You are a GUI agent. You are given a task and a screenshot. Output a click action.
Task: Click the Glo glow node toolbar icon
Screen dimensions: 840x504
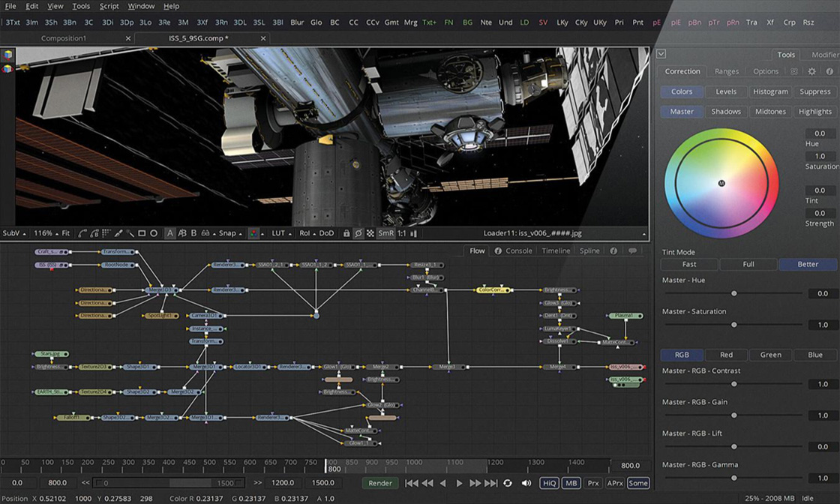point(317,22)
